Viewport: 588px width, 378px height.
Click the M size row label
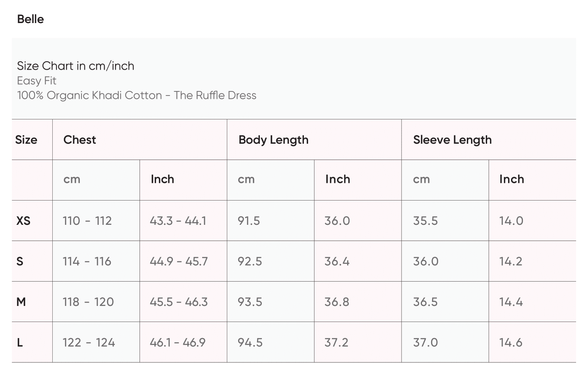point(21,302)
